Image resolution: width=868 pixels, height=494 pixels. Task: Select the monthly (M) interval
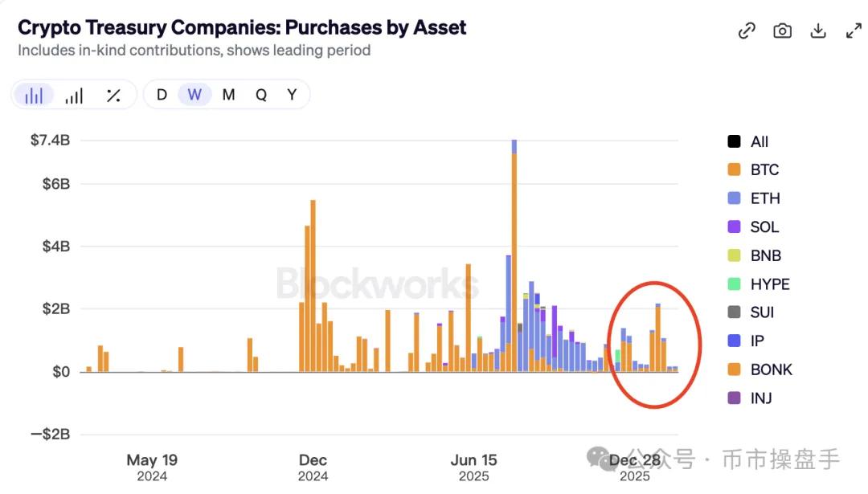(x=228, y=95)
